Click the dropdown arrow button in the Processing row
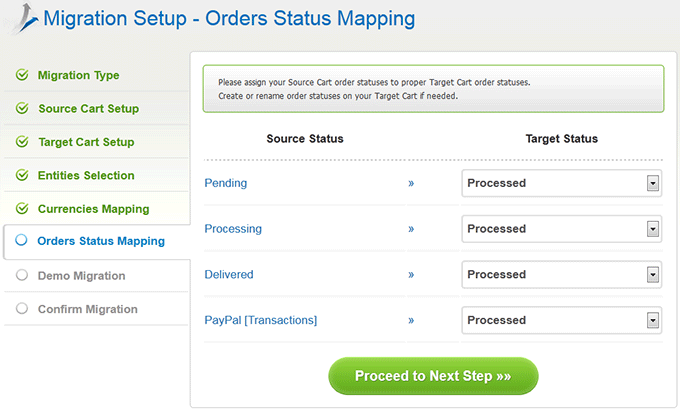The image size is (680, 410). click(x=653, y=229)
